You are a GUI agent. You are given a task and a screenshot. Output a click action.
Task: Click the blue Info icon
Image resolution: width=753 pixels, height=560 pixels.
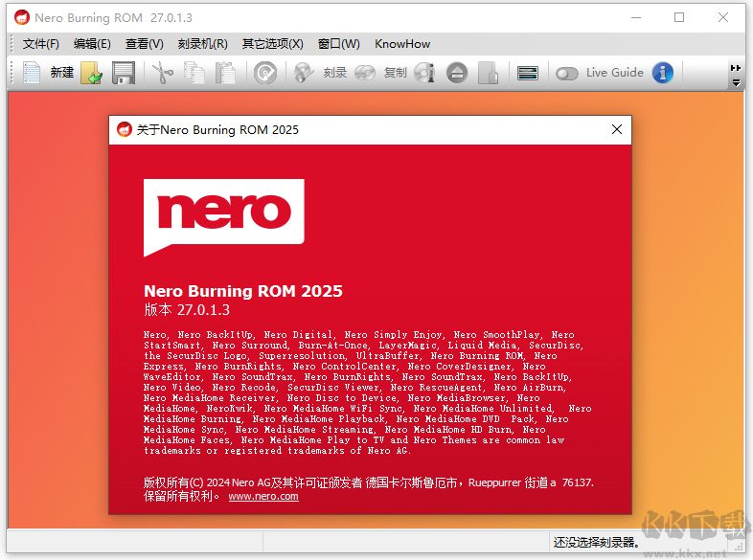(663, 73)
